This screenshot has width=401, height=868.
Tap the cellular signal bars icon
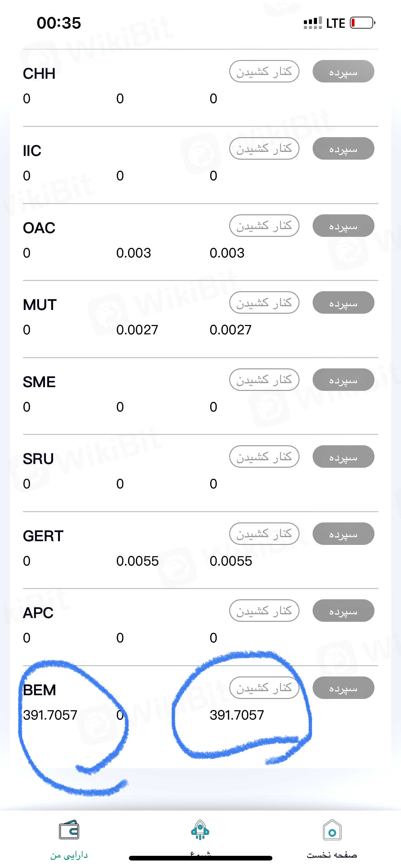312,23
